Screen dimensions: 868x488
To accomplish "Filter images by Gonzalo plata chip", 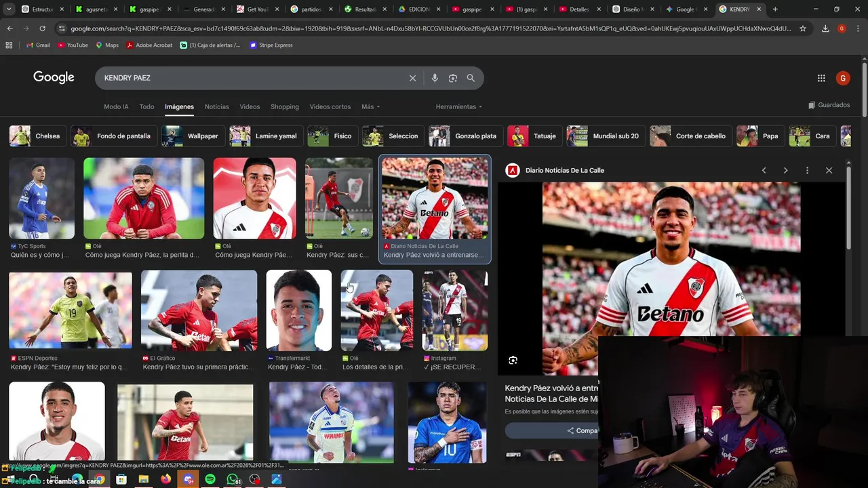I will pos(465,136).
